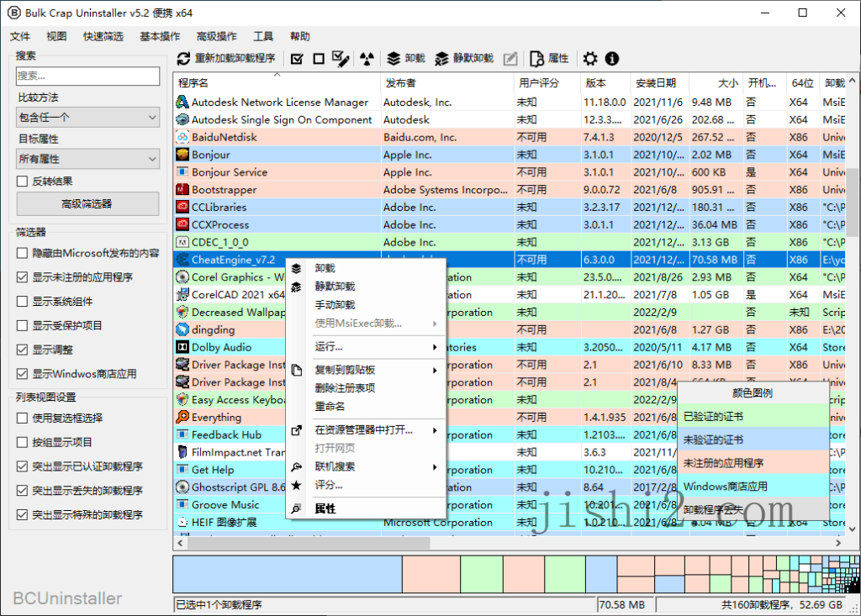
Task: Expand the 联机搜索 submenu
Action: tap(365, 466)
